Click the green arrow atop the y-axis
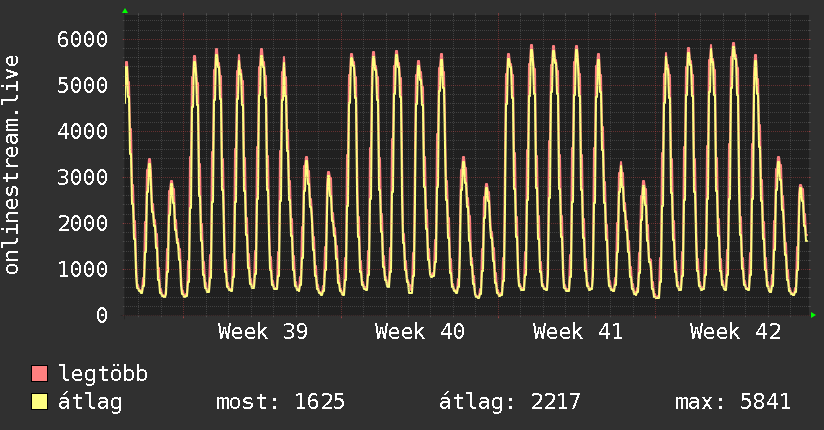 (125, 11)
